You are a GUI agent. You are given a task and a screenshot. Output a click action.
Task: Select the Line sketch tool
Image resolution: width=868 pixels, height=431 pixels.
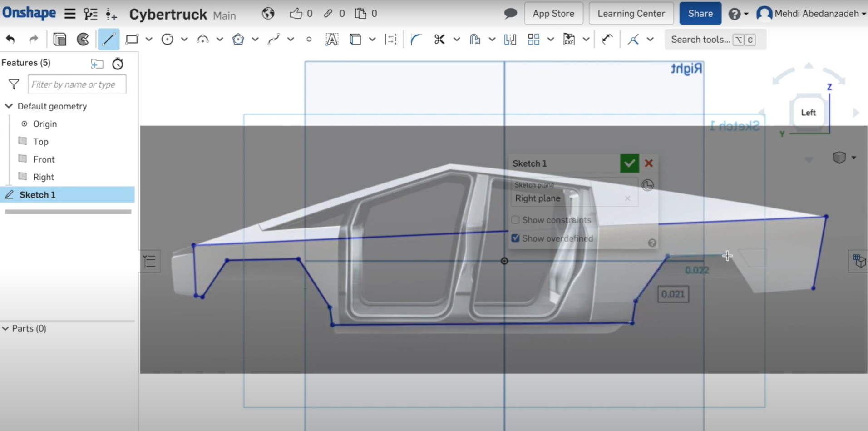pos(108,39)
